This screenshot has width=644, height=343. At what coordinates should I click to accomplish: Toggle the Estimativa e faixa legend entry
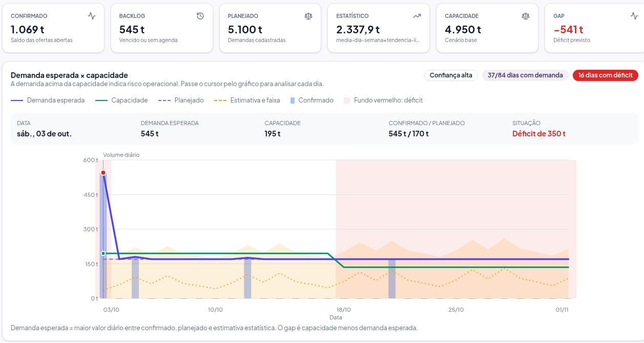pyautogui.click(x=247, y=100)
